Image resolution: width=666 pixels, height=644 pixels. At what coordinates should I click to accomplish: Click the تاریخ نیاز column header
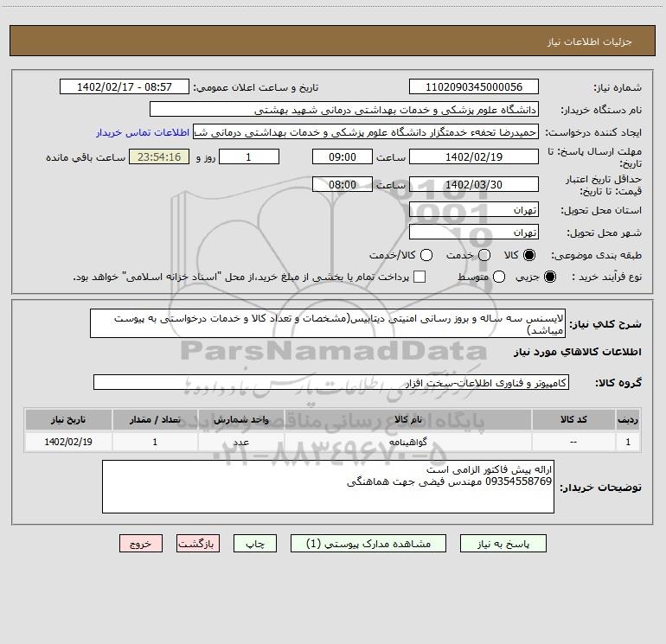(x=68, y=419)
